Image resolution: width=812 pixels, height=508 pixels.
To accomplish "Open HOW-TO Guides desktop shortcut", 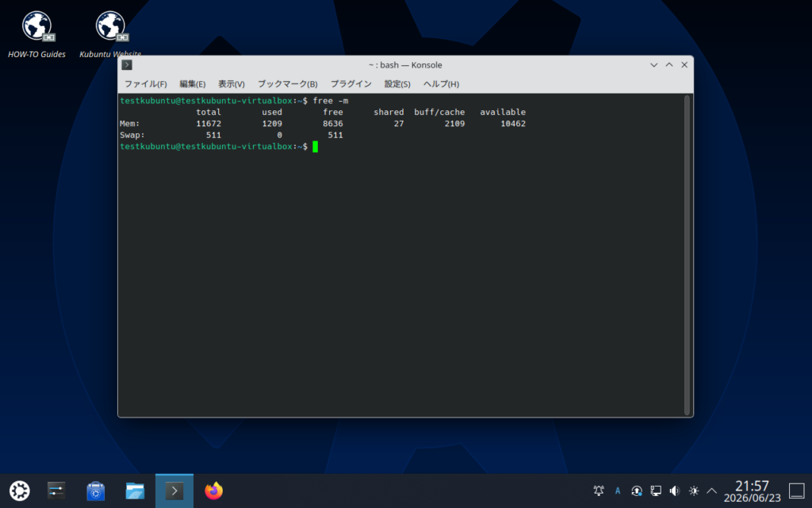I will tap(36, 34).
